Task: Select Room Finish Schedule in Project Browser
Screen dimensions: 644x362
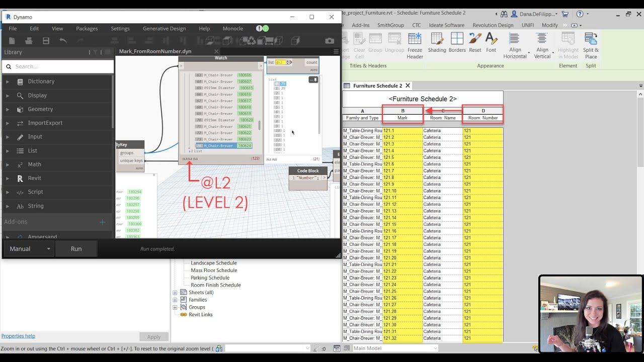Action: (x=216, y=285)
